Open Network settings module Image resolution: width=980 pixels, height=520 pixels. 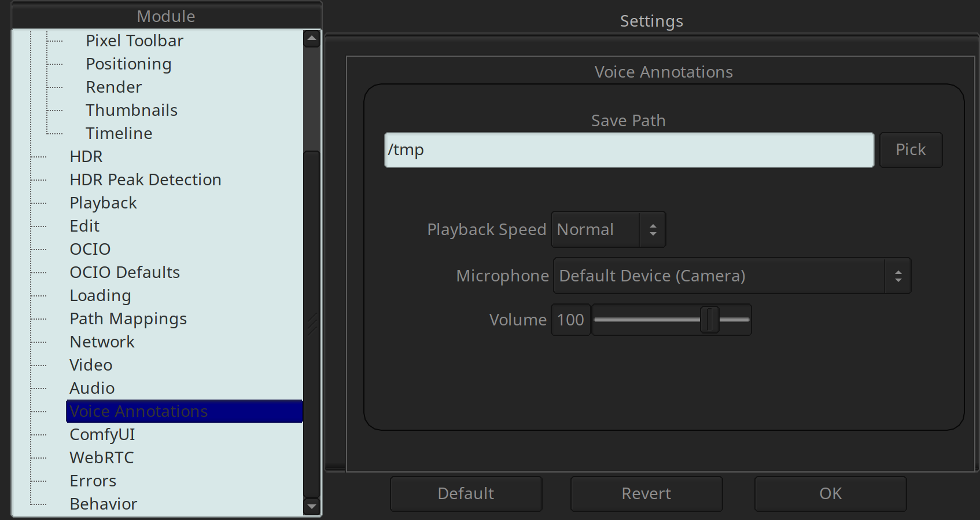102,342
